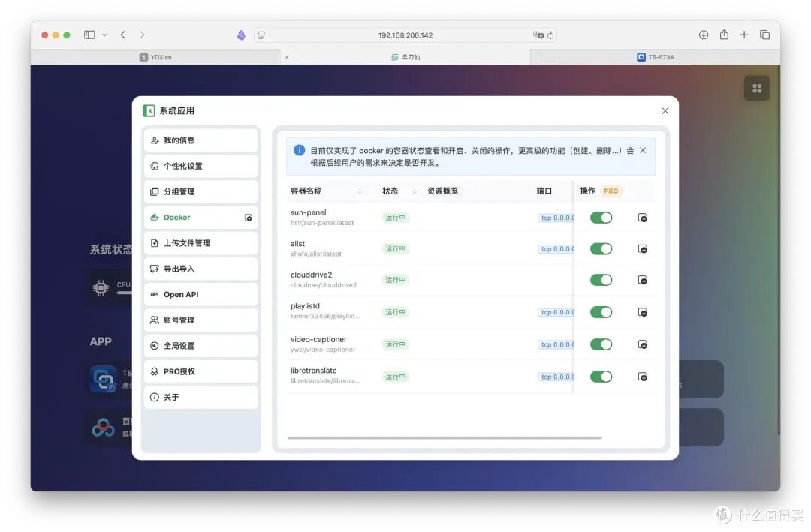Open PRO授权 section
Image resolution: width=811 pixels, height=532 pixels.
pyautogui.click(x=200, y=371)
